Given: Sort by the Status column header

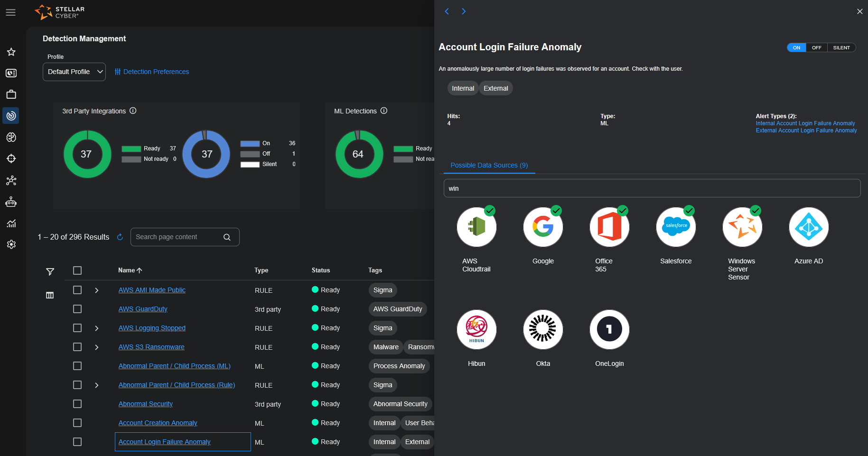Looking at the screenshot, I should (x=321, y=270).
